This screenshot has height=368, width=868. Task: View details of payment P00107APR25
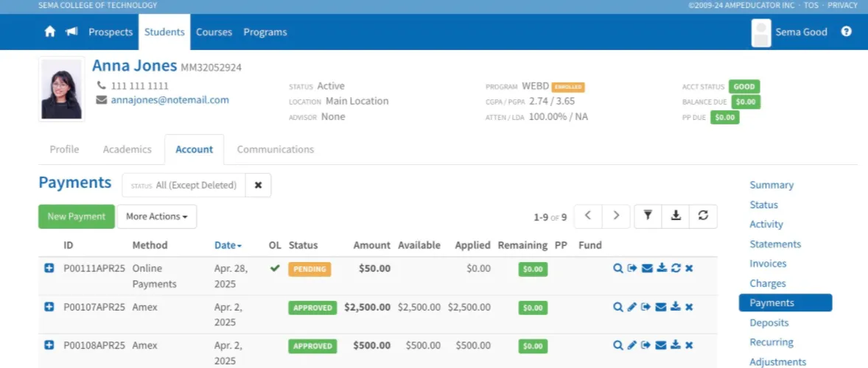(618, 307)
